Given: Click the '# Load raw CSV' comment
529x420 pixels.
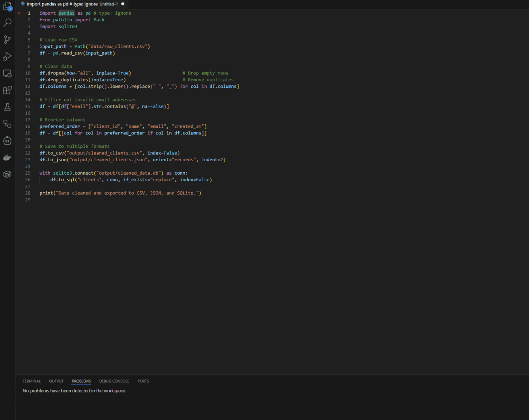Looking at the screenshot, I should (59, 40).
